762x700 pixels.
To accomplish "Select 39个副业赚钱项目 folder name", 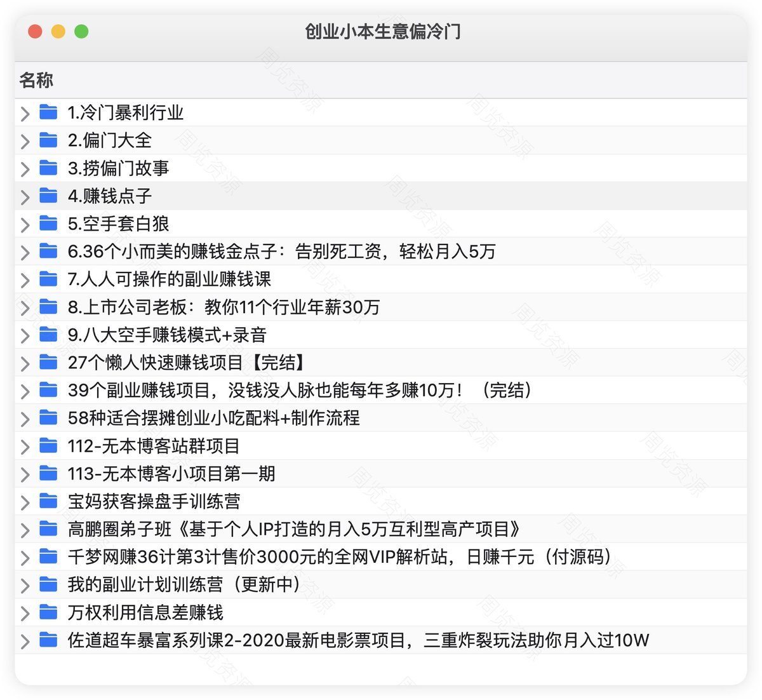I will [x=299, y=390].
